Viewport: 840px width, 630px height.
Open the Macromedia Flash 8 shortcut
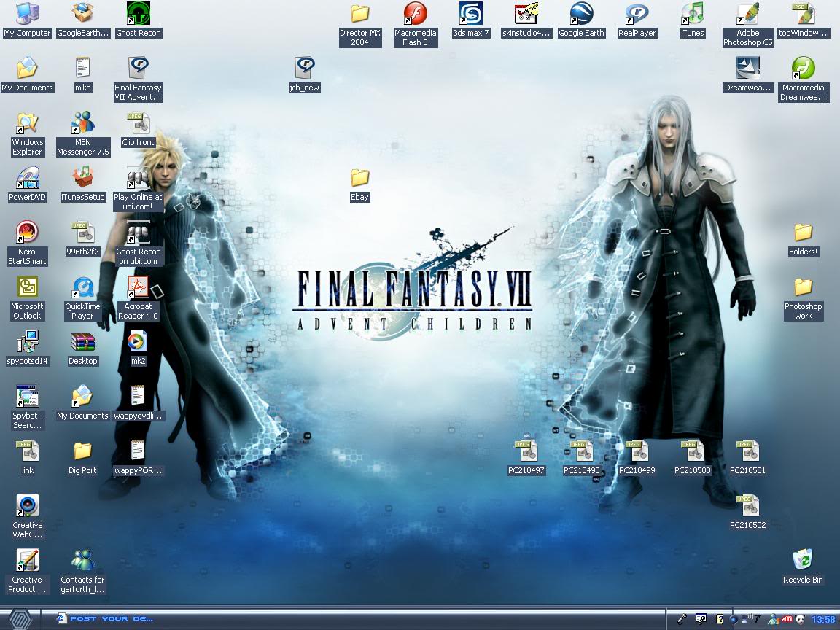(x=415, y=14)
